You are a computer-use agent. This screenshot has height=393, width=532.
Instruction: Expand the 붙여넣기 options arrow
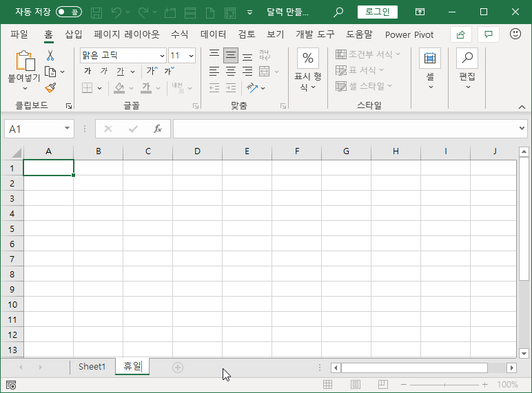[x=25, y=88]
